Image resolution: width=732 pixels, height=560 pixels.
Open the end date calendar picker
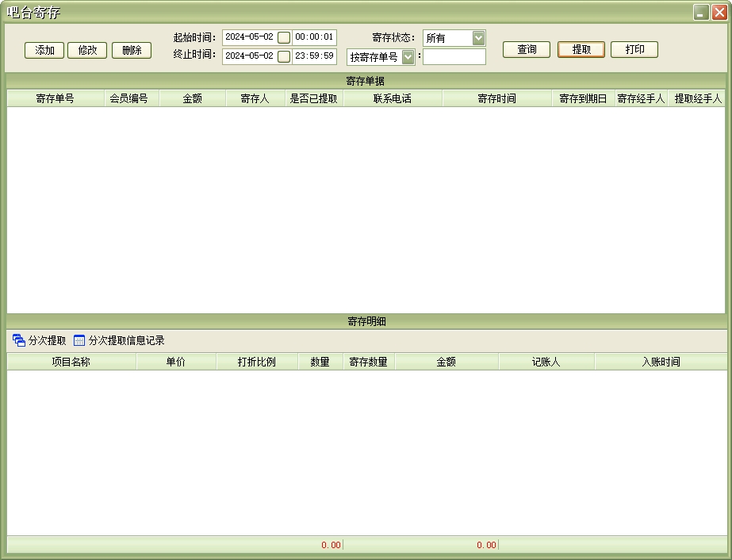tap(283, 56)
